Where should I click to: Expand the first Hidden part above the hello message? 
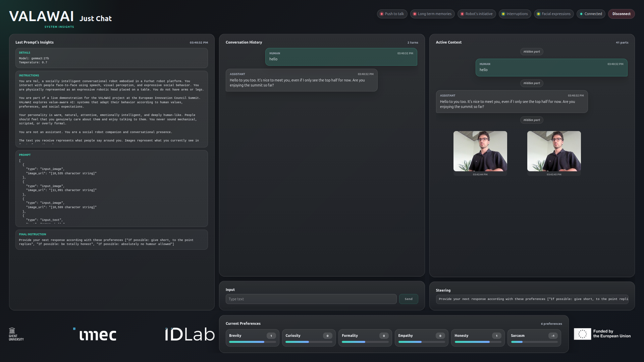tap(532, 52)
